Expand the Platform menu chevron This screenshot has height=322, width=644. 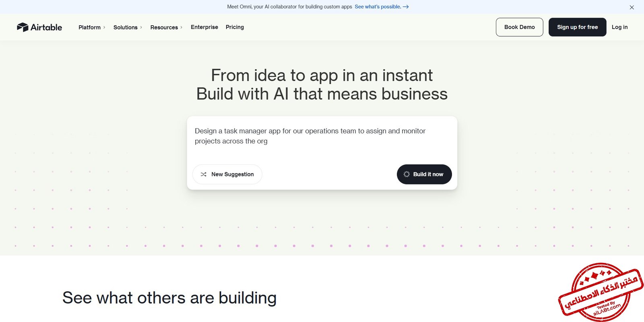(104, 27)
